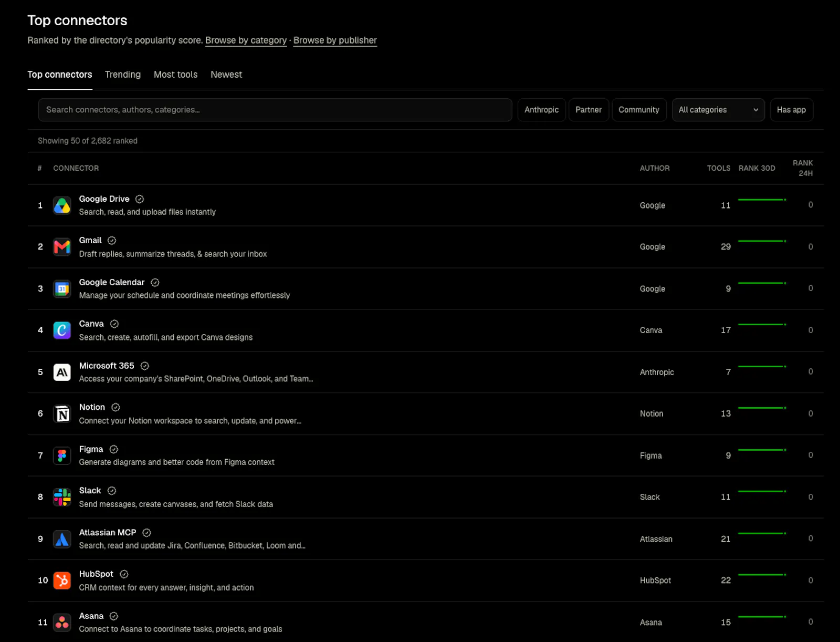
Task: Click verified badge next to Atlassian MCP
Action: click(x=147, y=533)
